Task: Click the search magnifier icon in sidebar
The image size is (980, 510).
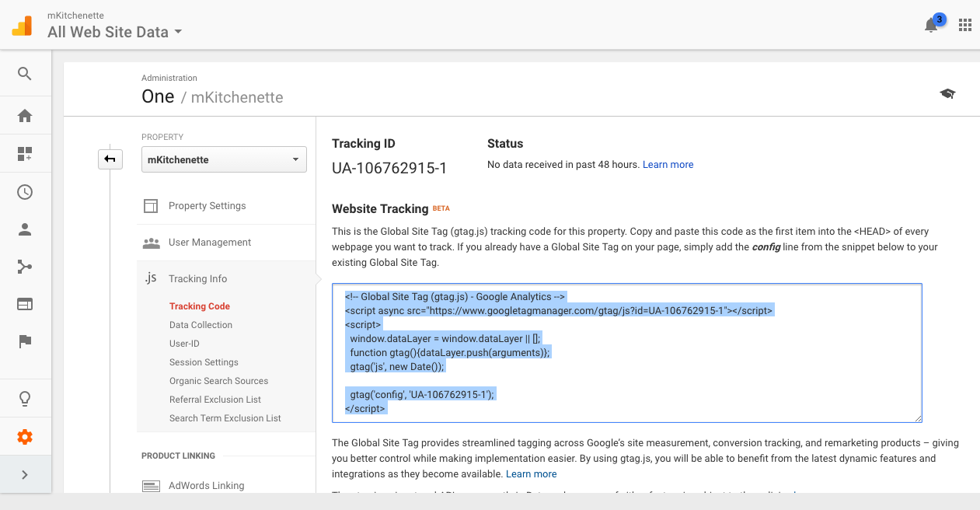Action: [x=25, y=74]
